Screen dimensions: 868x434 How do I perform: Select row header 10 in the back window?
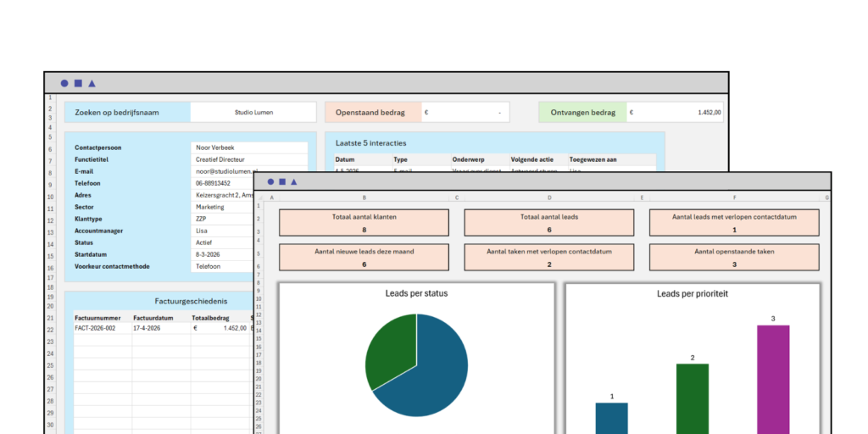[x=50, y=197]
